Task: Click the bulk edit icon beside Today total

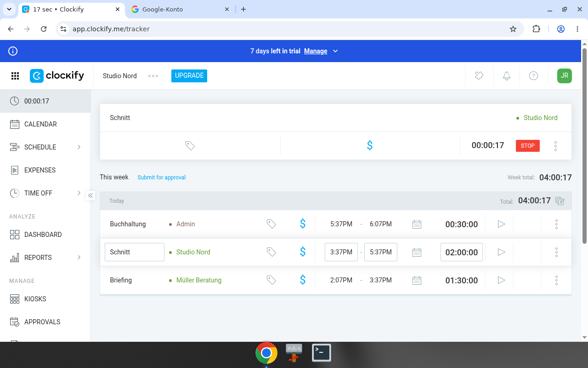Action: 560,201
